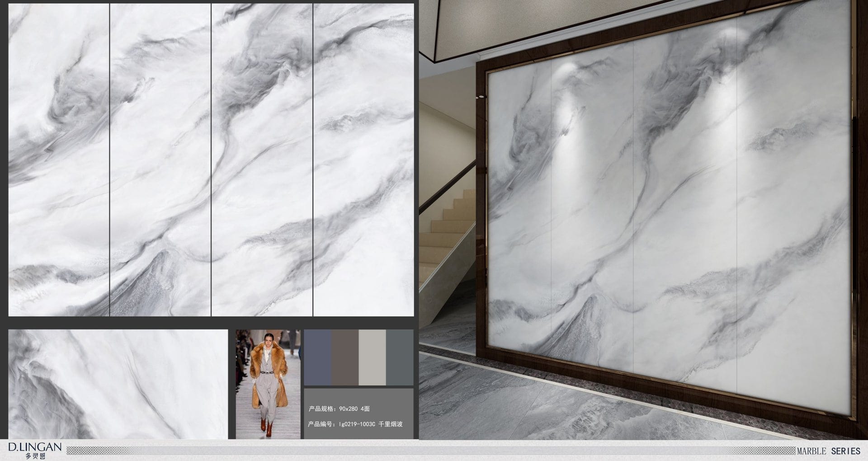868x461 pixels.
Task: Click the Chinese brand name under D.LINGAN
Action: [x=35, y=456]
